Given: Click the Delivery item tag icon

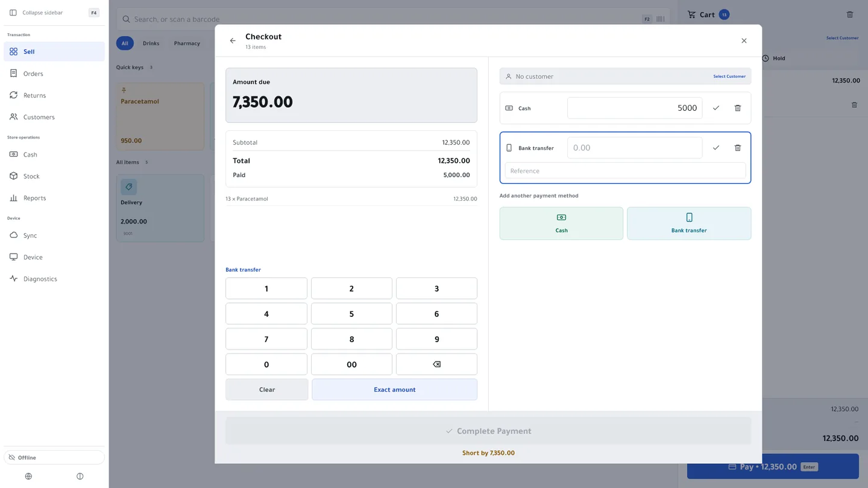Looking at the screenshot, I should [129, 187].
